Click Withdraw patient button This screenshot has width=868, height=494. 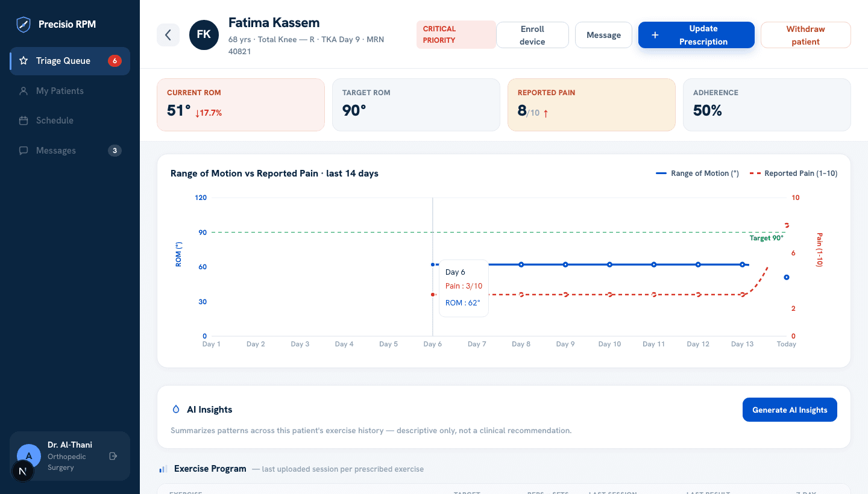click(x=805, y=35)
